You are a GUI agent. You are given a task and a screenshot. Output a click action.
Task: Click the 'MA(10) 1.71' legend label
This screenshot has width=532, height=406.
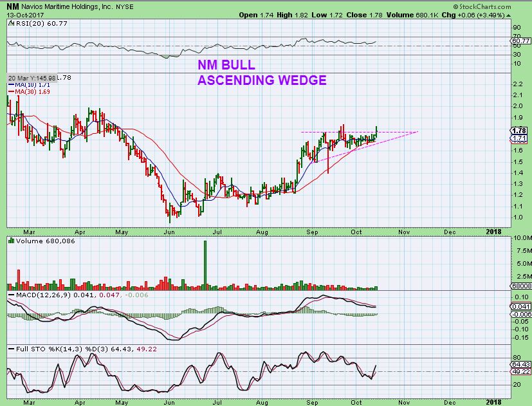coord(32,85)
